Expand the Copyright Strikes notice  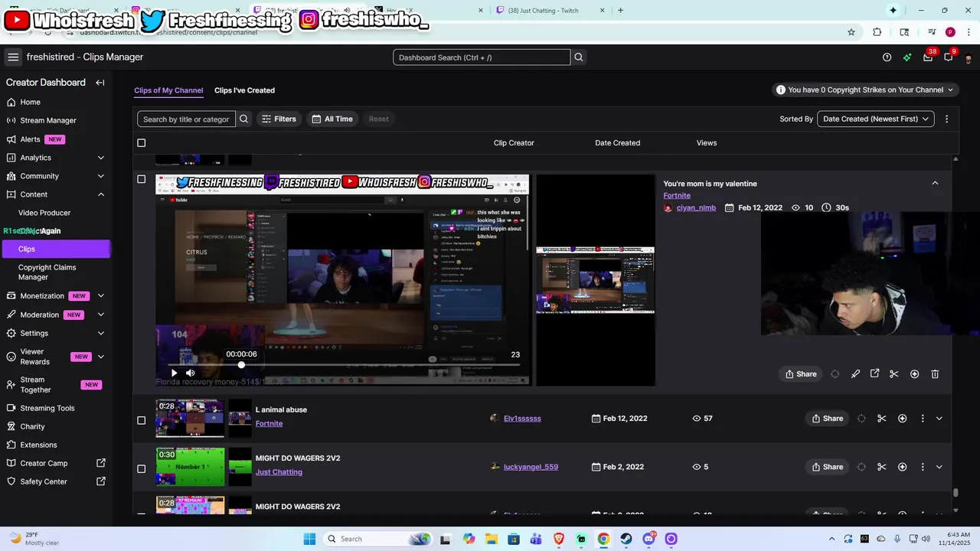(x=865, y=90)
